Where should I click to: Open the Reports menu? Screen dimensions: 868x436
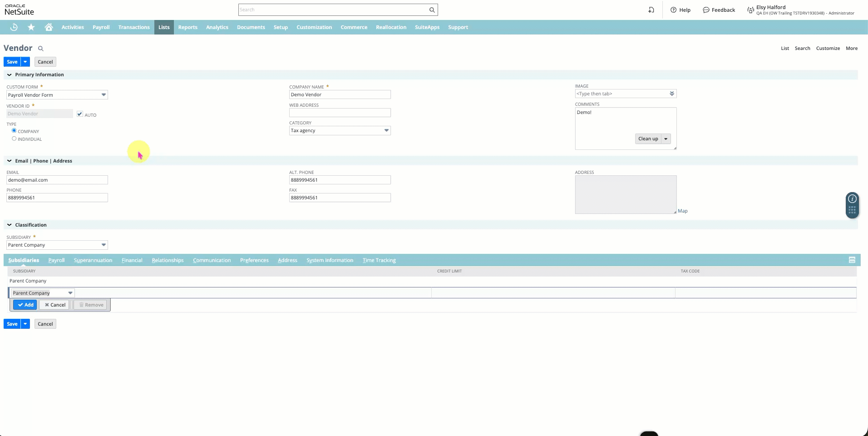click(x=187, y=27)
